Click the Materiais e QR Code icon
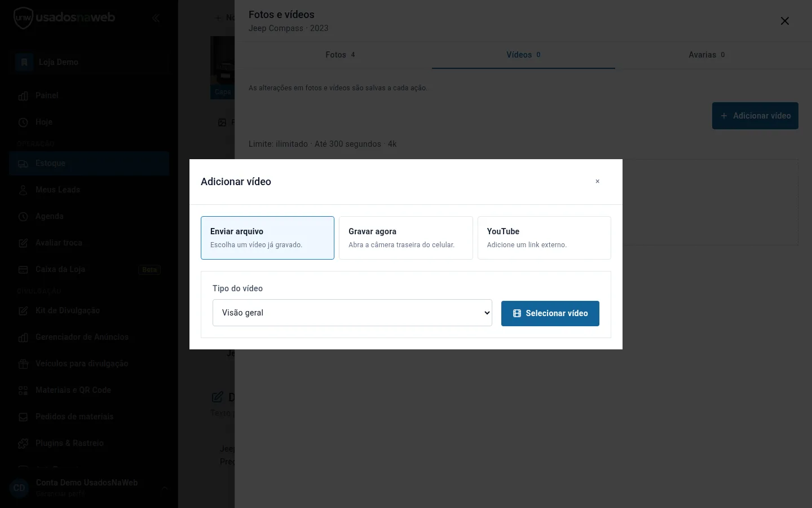The height and width of the screenshot is (508, 812). coord(23,391)
